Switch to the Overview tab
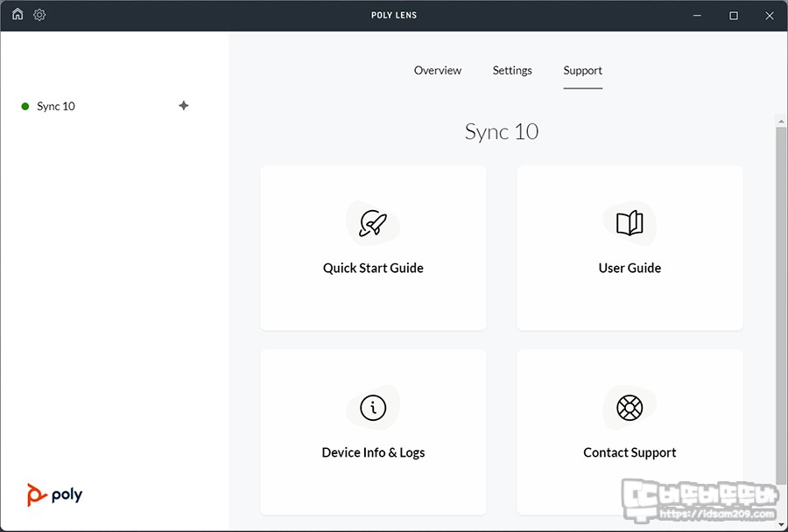The image size is (788, 532). [437, 70]
